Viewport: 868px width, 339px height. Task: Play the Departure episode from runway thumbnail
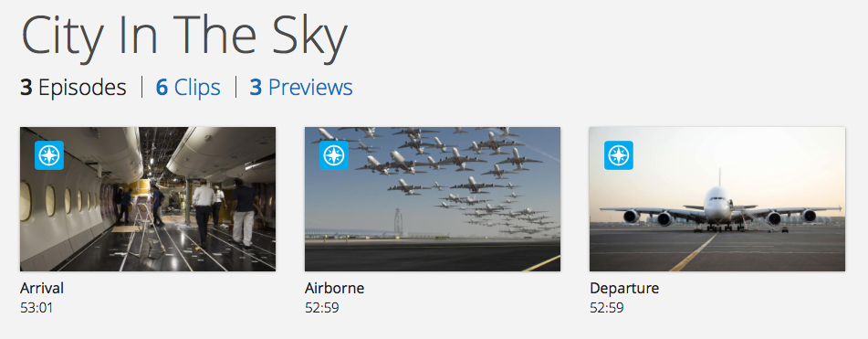(x=716, y=199)
